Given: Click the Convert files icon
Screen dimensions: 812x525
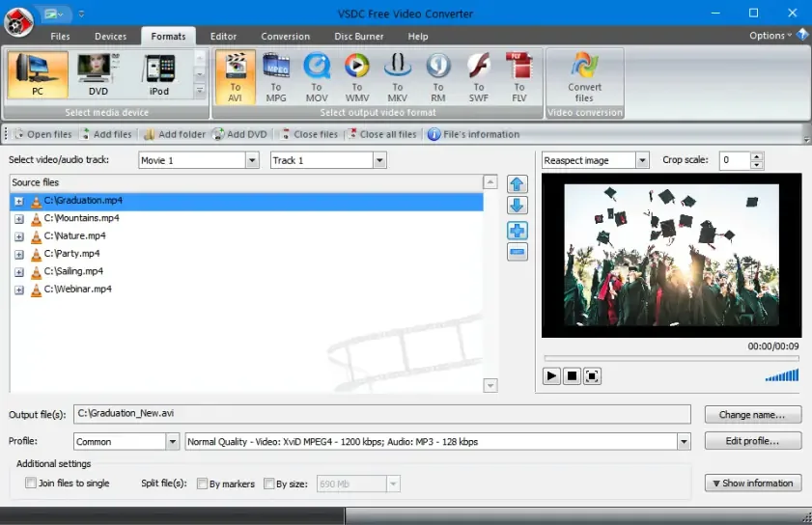Looking at the screenshot, I should (584, 77).
